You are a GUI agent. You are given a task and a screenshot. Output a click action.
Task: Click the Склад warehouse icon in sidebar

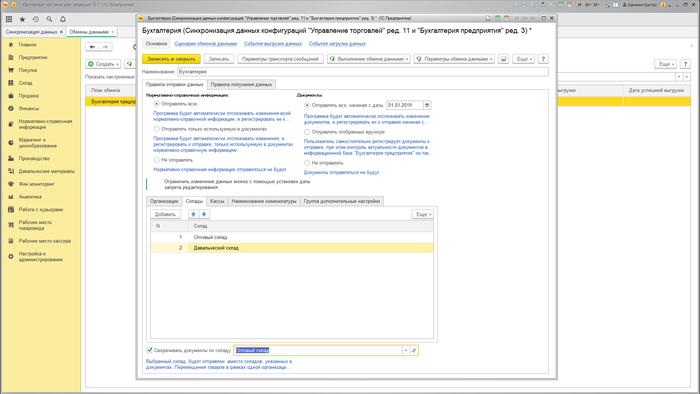[11, 83]
